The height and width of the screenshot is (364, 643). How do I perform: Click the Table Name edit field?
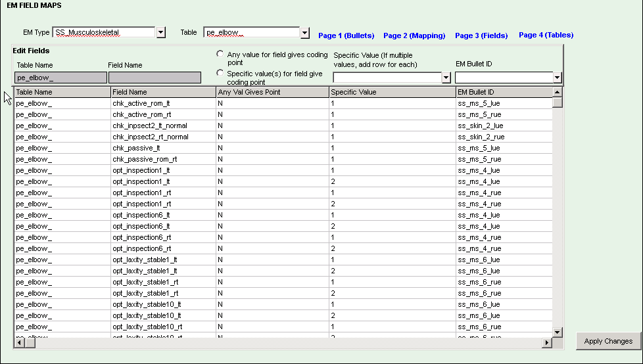click(60, 78)
